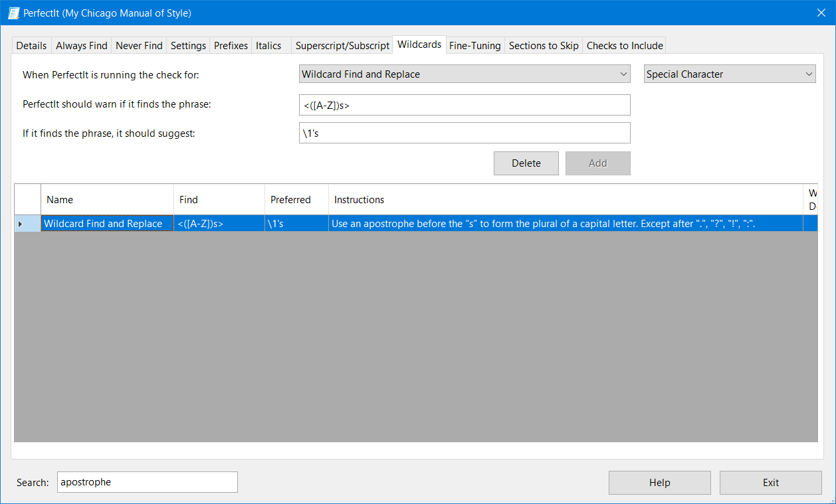The width and height of the screenshot is (836, 504).
Task: Open the Always Find tab
Action: click(x=81, y=45)
